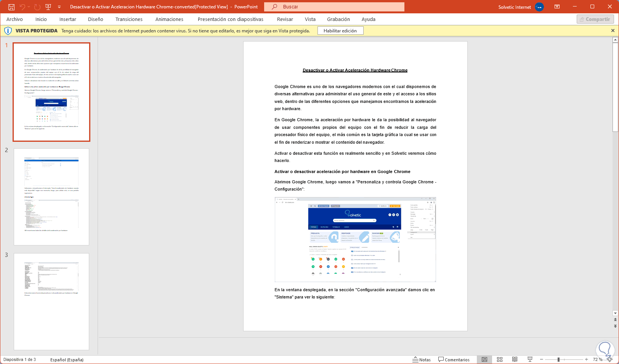
Task: Click the Solvetic account avatar
Action: [539, 7]
